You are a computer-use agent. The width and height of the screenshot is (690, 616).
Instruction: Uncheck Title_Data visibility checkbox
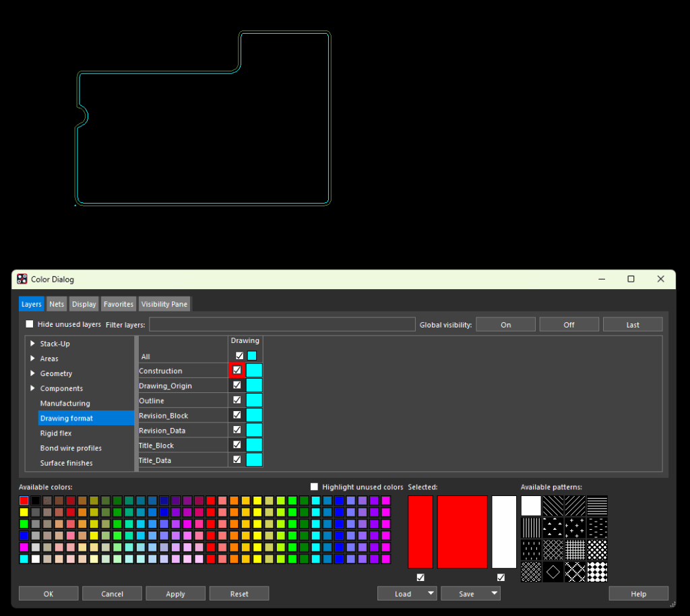[x=237, y=460]
